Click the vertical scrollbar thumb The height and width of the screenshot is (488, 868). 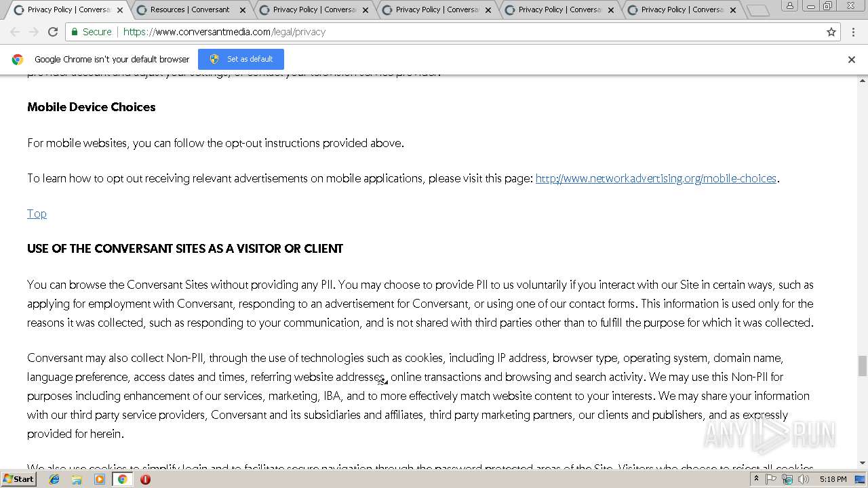[862, 366]
